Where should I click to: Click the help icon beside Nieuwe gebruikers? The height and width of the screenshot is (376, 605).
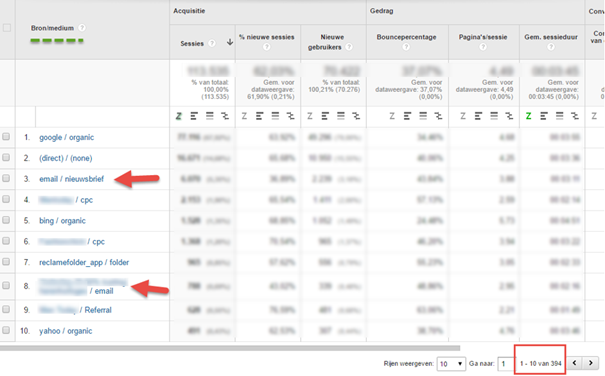[x=349, y=47]
